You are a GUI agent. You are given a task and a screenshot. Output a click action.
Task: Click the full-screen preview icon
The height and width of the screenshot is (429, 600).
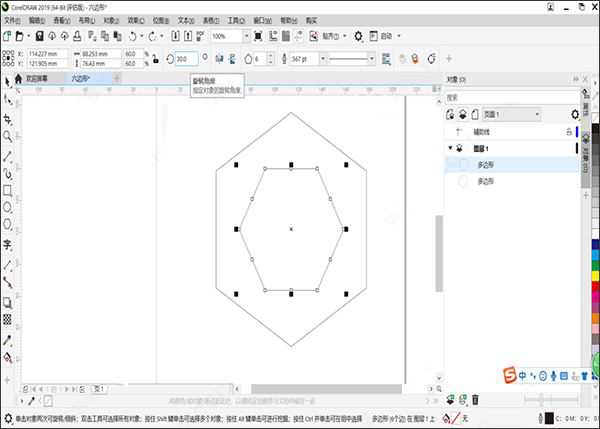[x=258, y=36]
